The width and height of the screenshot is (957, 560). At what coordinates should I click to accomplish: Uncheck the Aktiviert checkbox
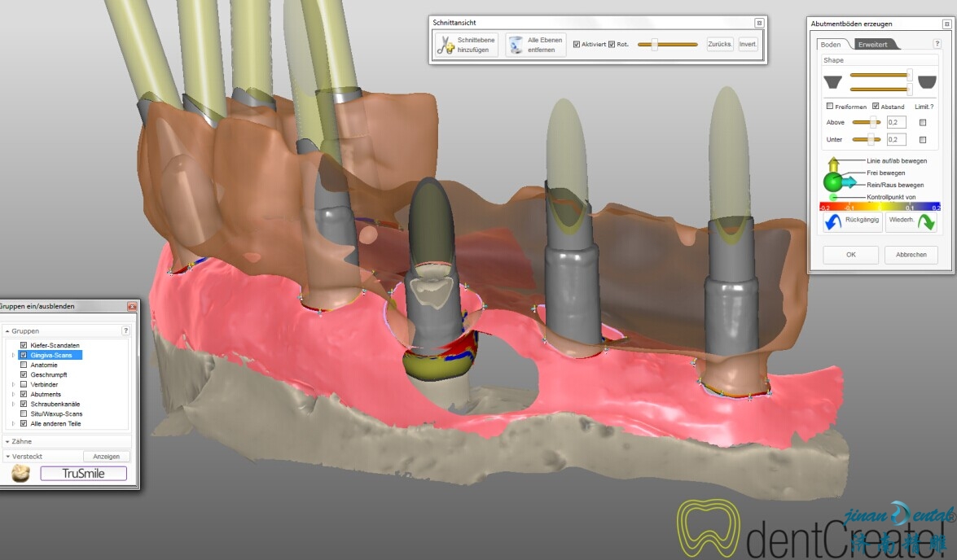576,44
